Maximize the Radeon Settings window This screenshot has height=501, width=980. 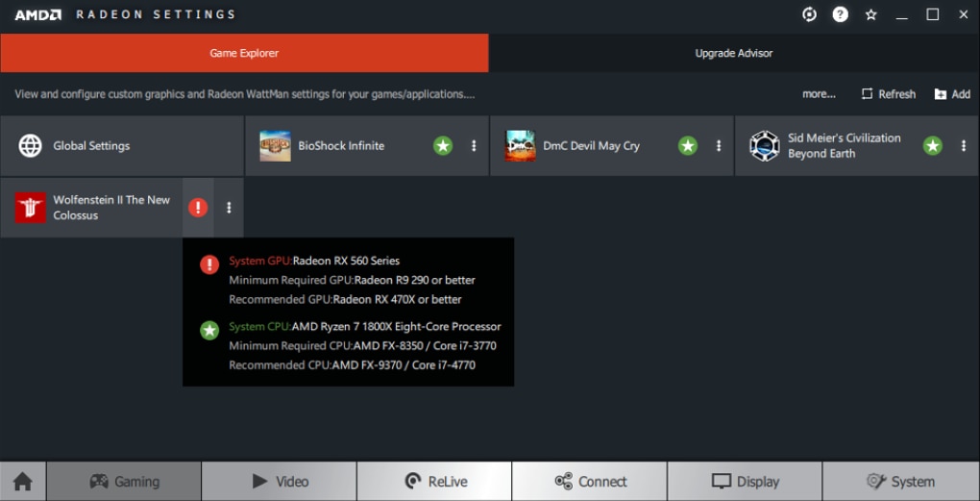click(x=933, y=14)
